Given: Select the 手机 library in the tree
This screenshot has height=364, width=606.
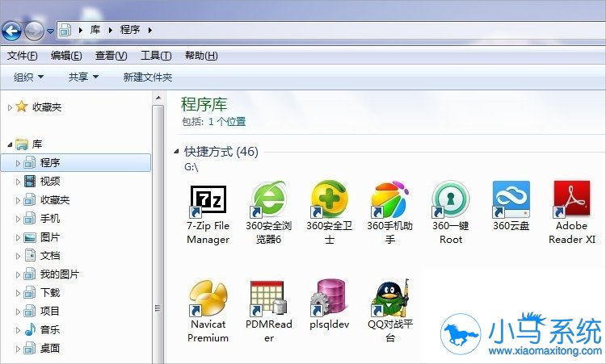Looking at the screenshot, I should [x=42, y=218].
